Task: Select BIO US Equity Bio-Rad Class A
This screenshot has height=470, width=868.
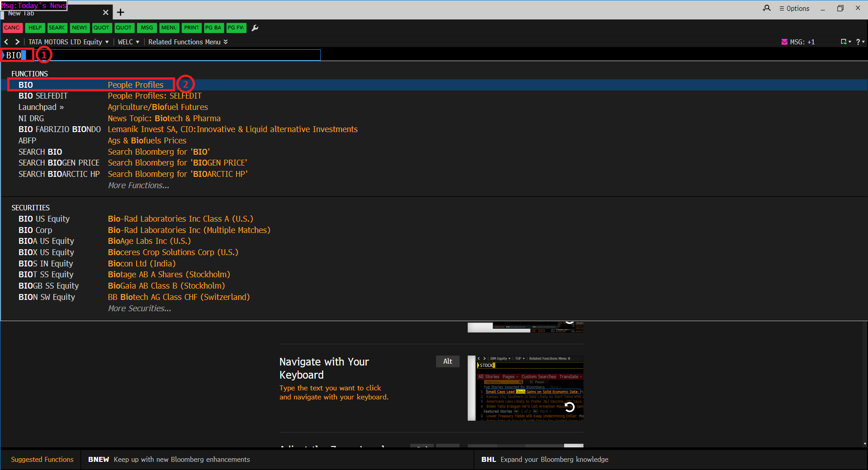Action: tap(434, 219)
